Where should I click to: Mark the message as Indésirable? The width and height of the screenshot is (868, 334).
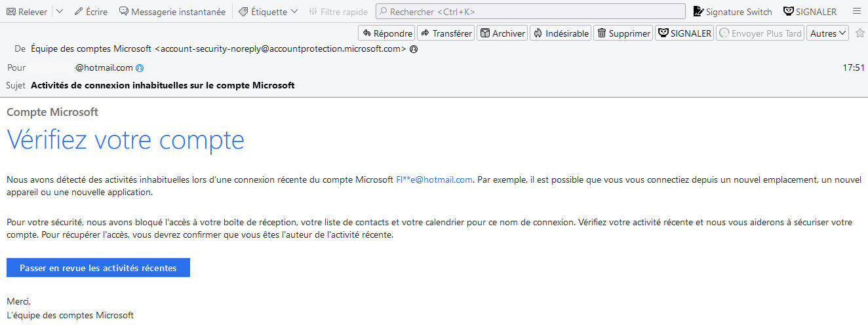pyautogui.click(x=561, y=33)
